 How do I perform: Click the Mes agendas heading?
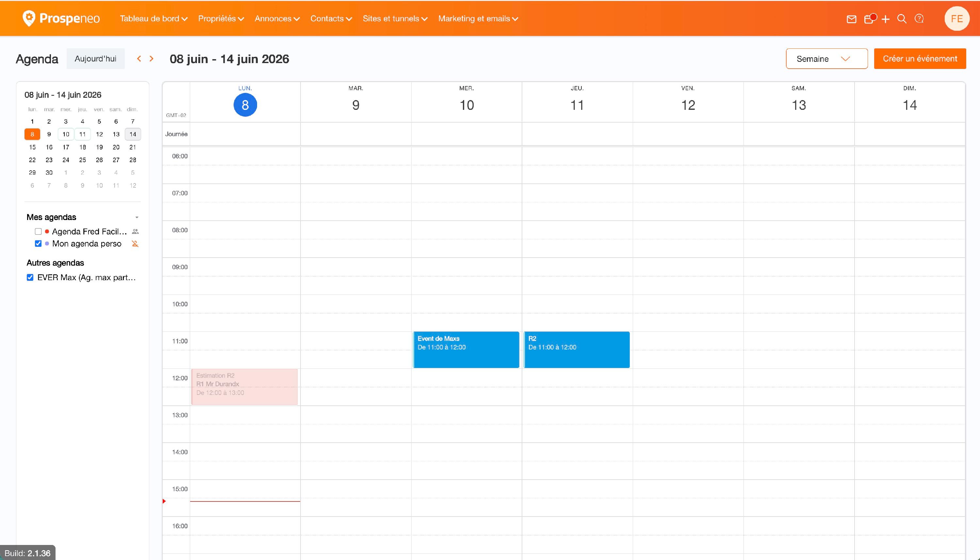[52, 217]
